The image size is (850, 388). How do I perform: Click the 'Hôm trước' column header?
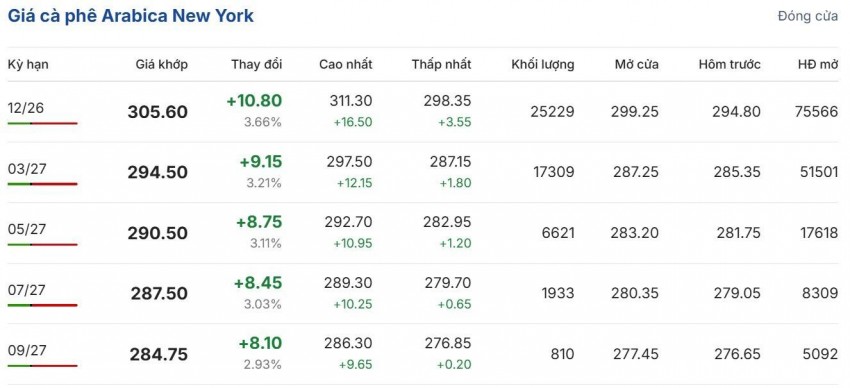pos(730,64)
